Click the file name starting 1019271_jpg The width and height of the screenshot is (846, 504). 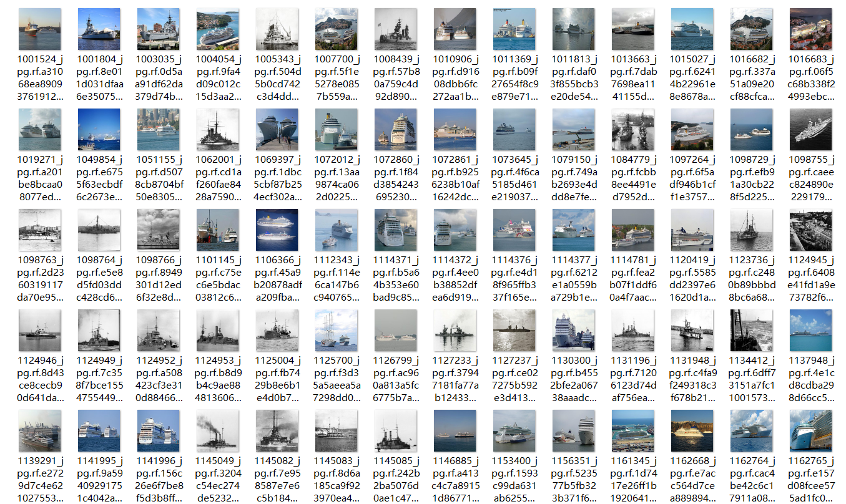point(40,178)
